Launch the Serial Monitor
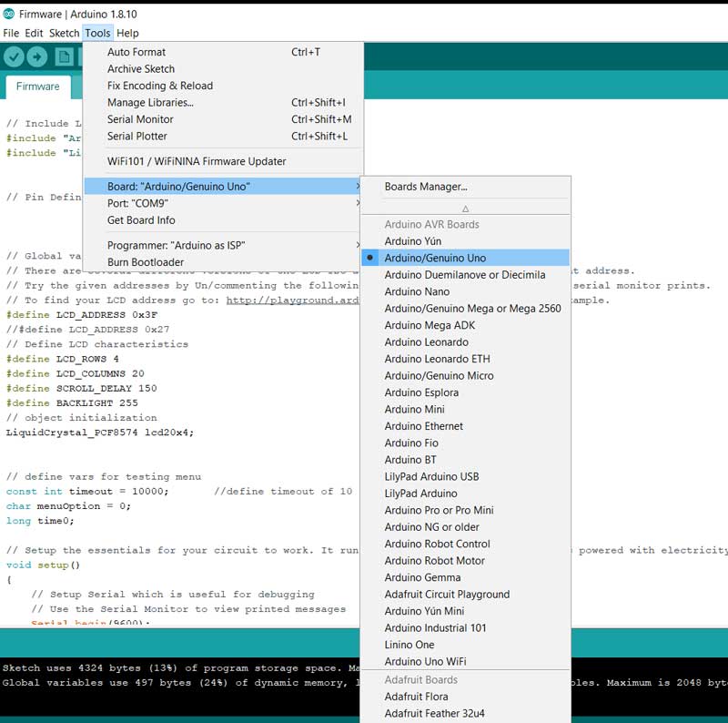Viewport: 728px width, 723px height. (x=223, y=119)
